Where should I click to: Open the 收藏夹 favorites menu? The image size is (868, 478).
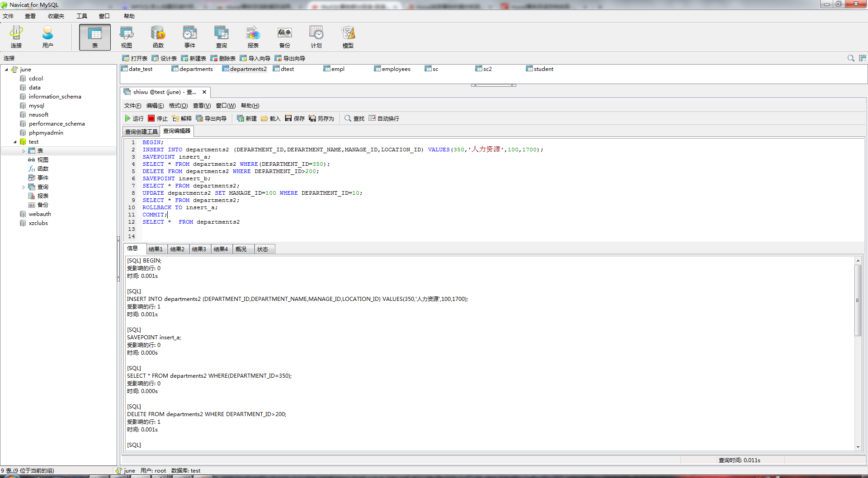click(56, 16)
